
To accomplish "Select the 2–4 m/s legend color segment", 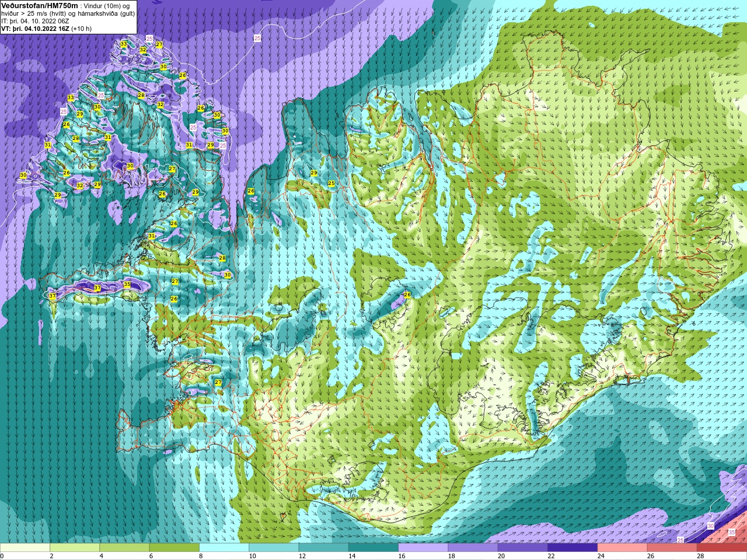I will 75,548.
